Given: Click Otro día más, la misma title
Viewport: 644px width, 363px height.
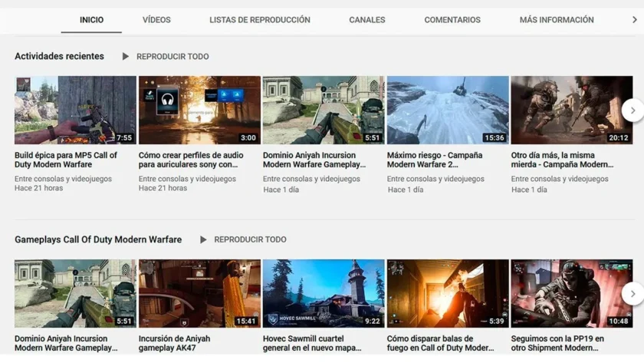Looking at the screenshot, I should pos(562,160).
